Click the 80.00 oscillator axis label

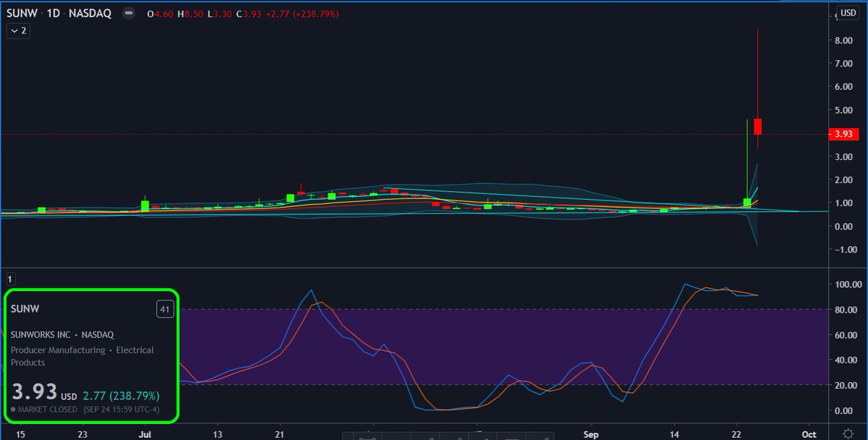845,310
